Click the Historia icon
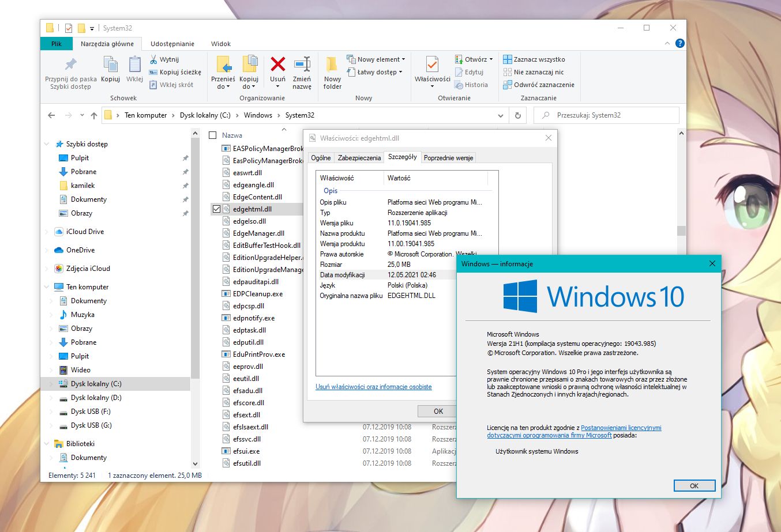This screenshot has height=532, width=781. pos(473,85)
